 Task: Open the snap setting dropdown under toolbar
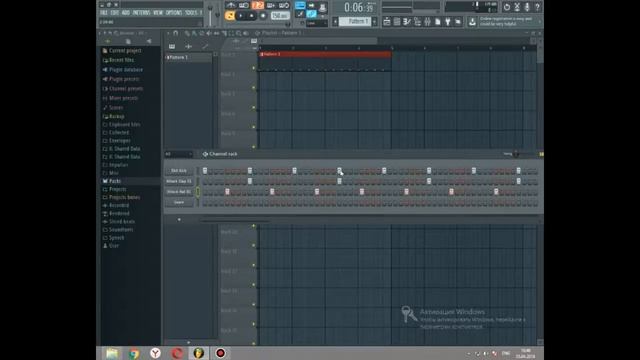click(x=316, y=23)
